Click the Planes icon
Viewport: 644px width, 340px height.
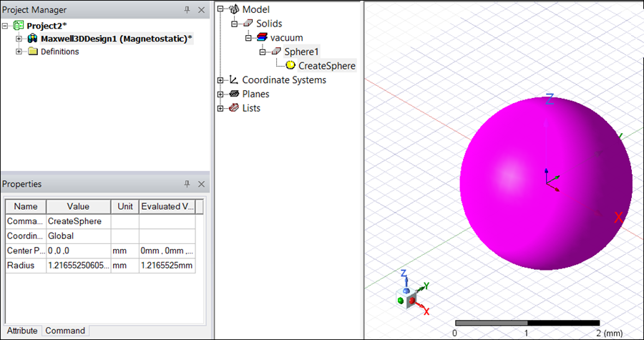(234, 94)
